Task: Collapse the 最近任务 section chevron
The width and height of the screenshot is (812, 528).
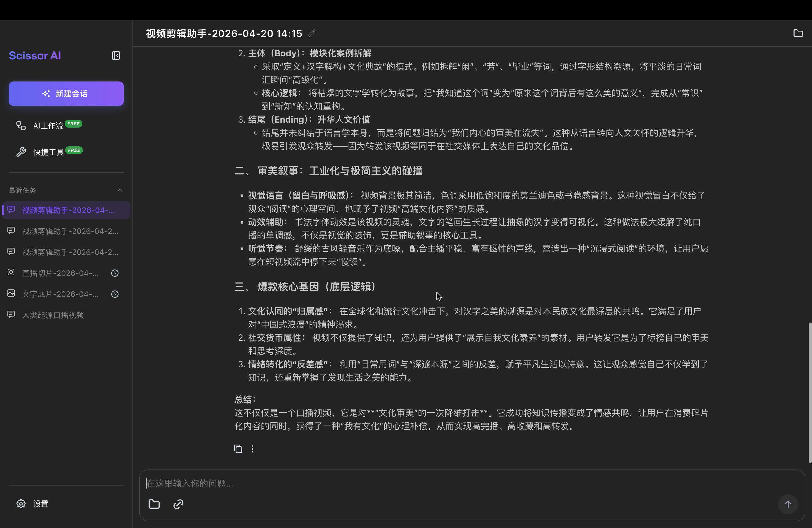Action: [120, 190]
